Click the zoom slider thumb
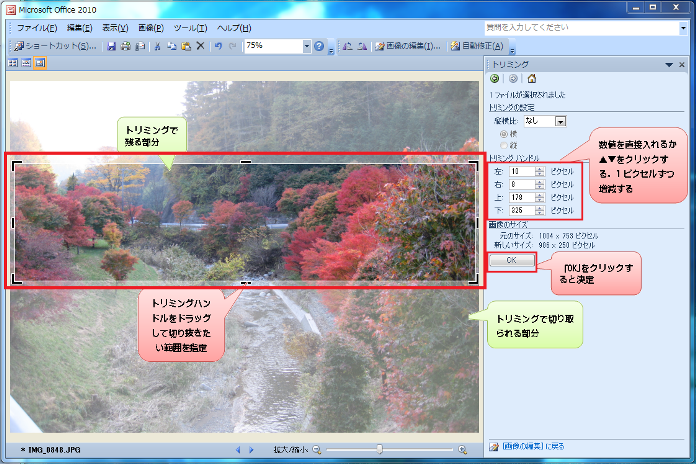Viewport: 696px width, 466px height. (380, 449)
